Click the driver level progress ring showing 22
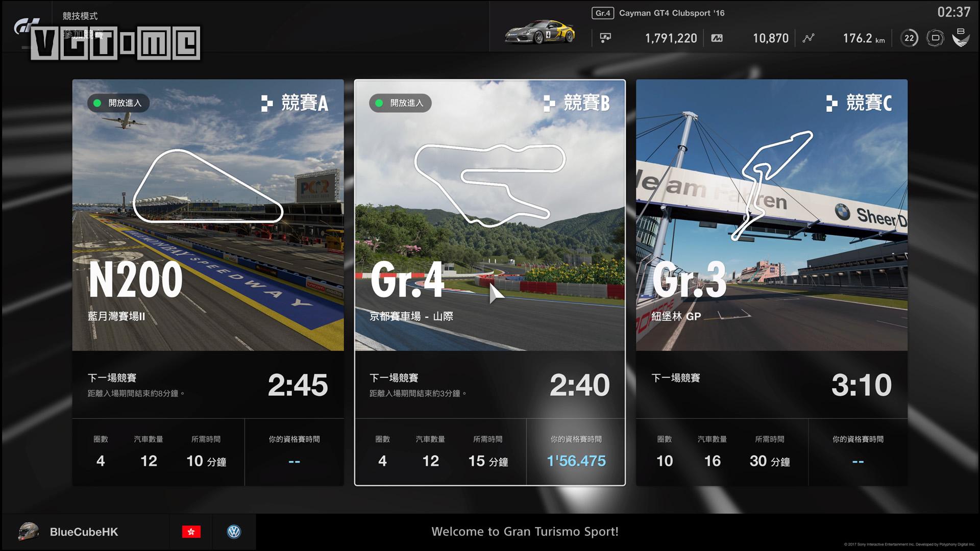This screenshot has width=980, height=551. [909, 38]
